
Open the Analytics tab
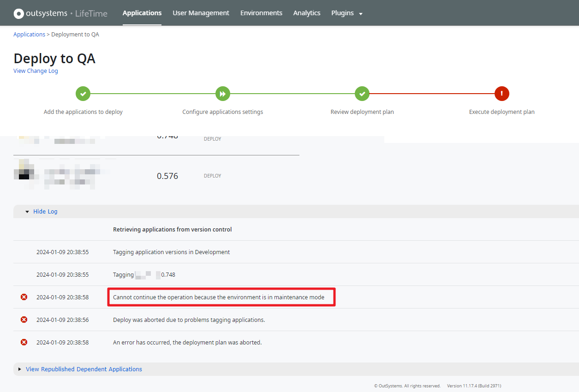(307, 13)
